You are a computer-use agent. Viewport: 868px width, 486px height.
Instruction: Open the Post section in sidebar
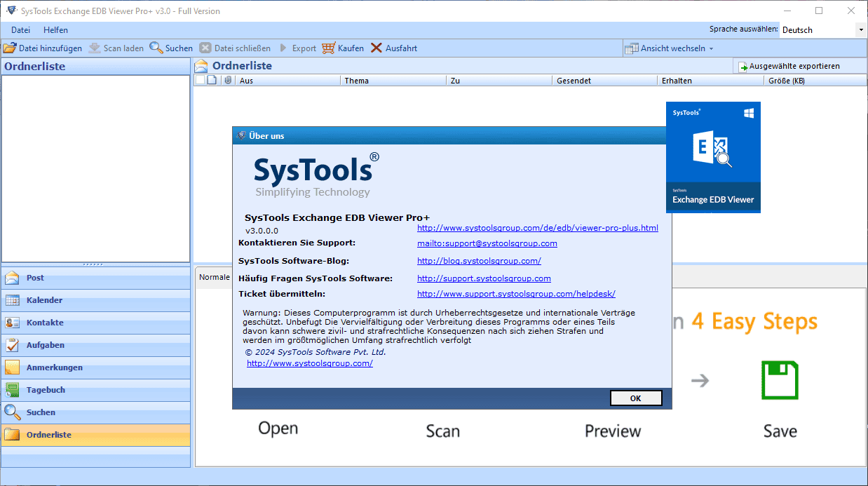tap(95, 278)
